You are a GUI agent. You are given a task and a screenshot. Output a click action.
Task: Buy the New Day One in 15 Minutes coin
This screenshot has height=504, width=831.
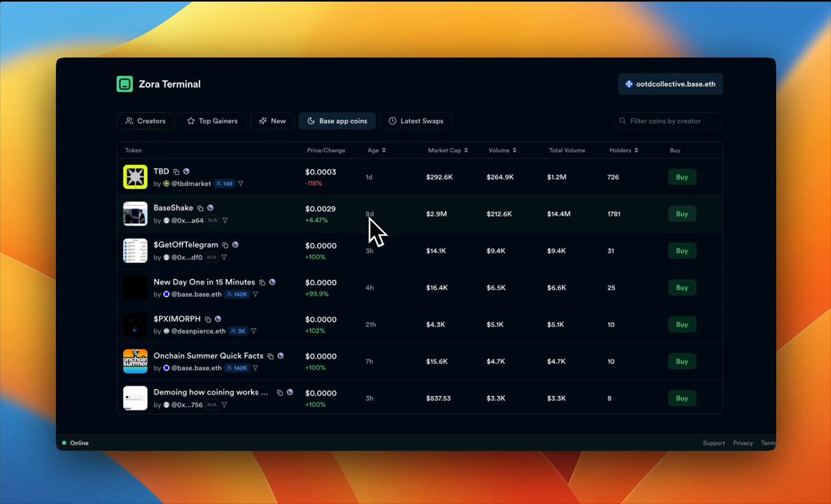[682, 287]
